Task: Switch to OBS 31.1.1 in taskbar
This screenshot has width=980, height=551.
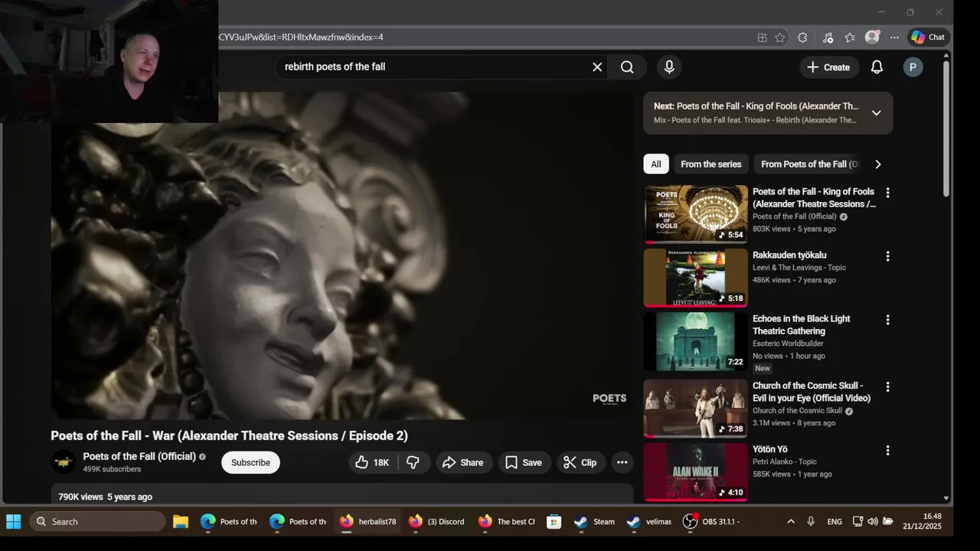Action: coord(711,522)
